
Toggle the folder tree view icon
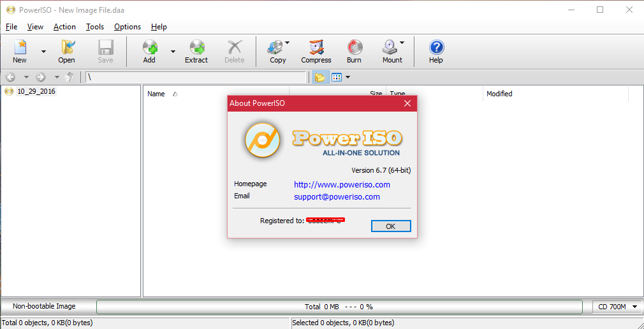[320, 77]
